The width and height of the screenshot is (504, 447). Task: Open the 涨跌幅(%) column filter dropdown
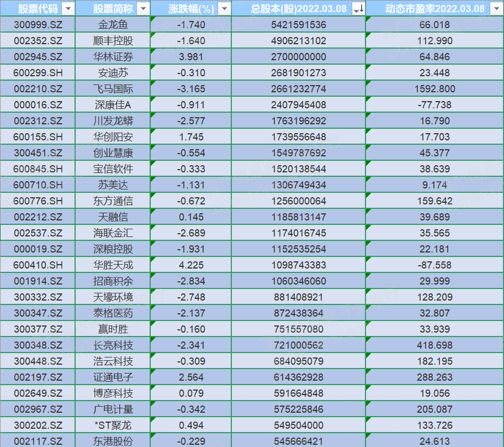[224, 8]
